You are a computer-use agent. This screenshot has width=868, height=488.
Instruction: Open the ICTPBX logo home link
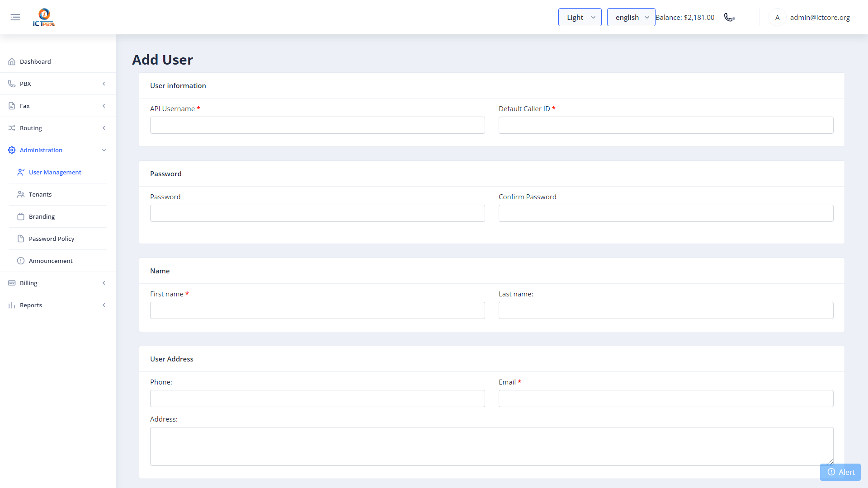(44, 17)
